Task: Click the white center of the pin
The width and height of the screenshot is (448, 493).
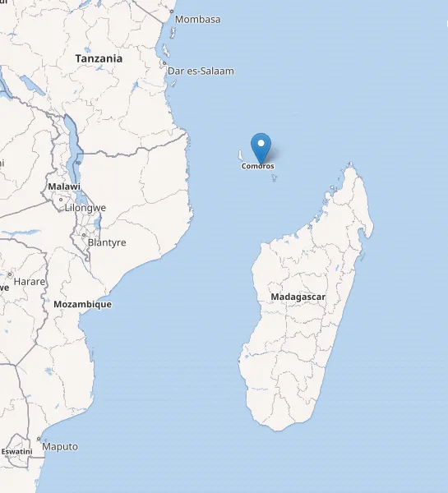Action: [261, 143]
